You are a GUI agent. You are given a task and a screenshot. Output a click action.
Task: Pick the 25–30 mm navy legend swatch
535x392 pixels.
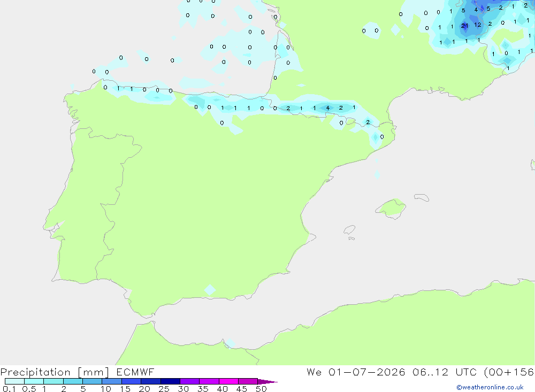(x=170, y=381)
